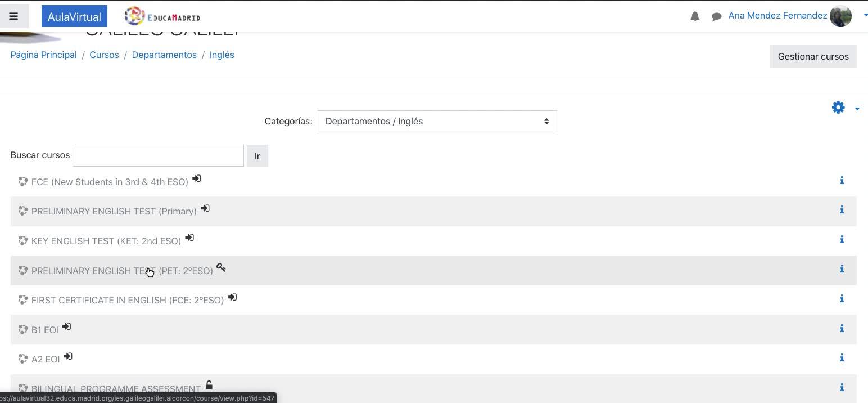
Task: Go to Página Principal breadcrumb
Action: [43, 55]
